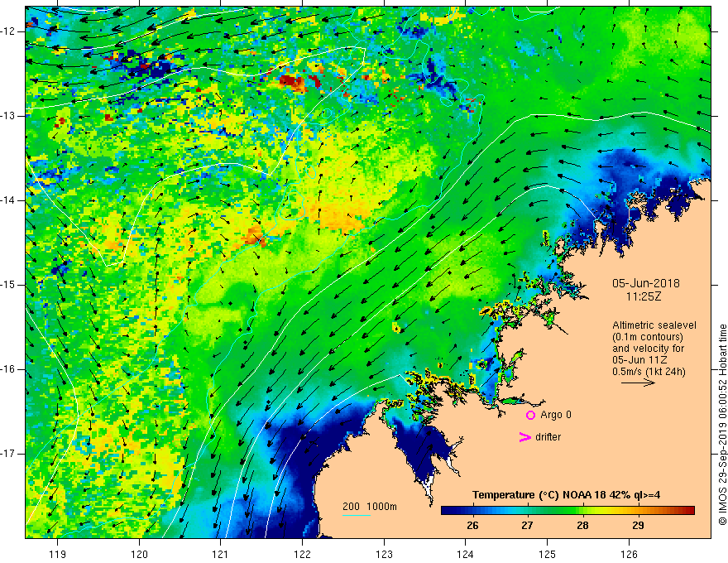Click longitude axis label 120
Viewport: 728px width, 563px height.
click(x=139, y=554)
